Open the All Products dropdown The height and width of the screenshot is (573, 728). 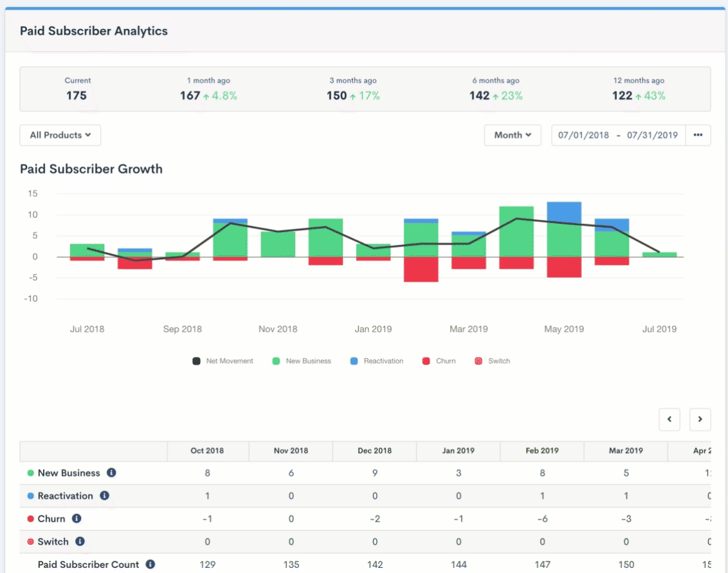[60, 135]
